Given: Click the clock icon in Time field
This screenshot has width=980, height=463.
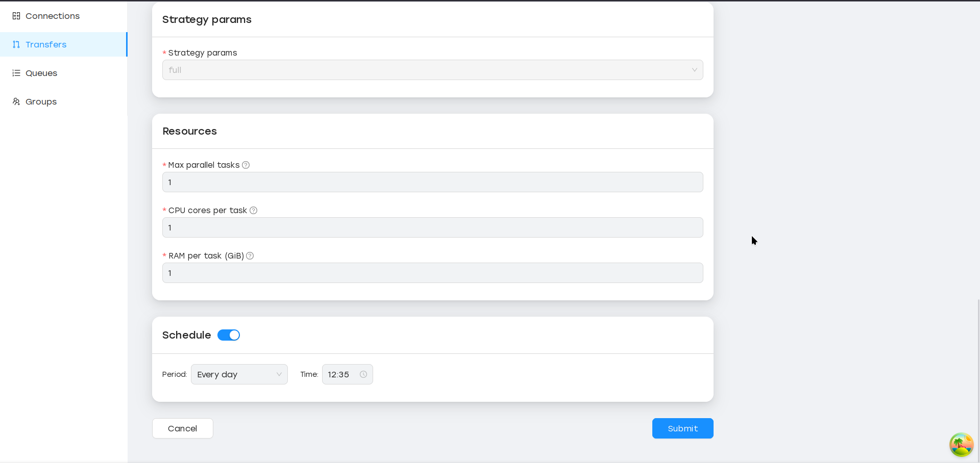Looking at the screenshot, I should point(363,374).
